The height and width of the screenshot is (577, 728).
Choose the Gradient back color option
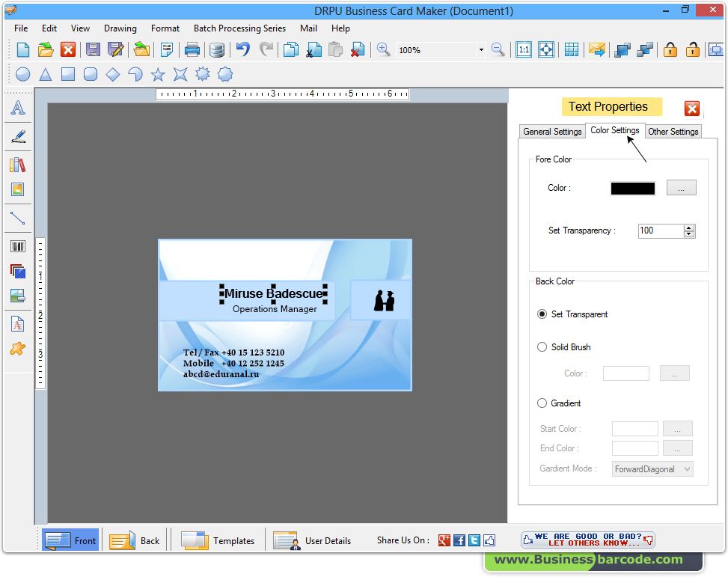click(x=542, y=403)
